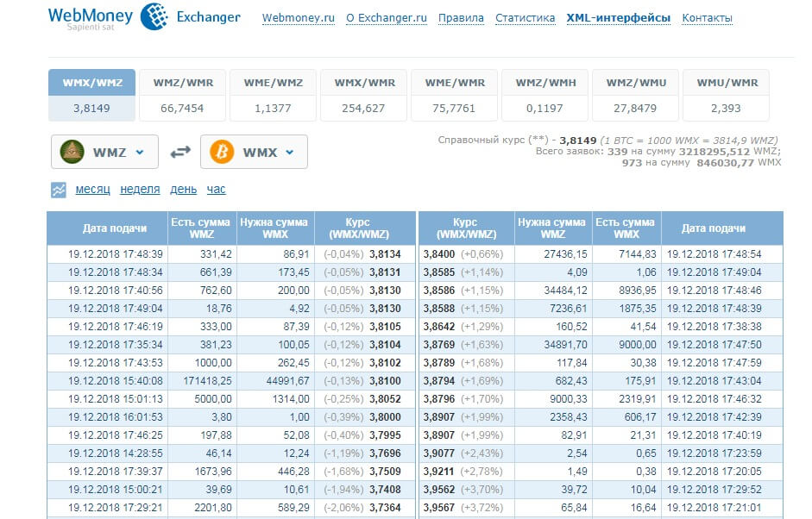Click header Есть сумма WMX

coord(626,228)
